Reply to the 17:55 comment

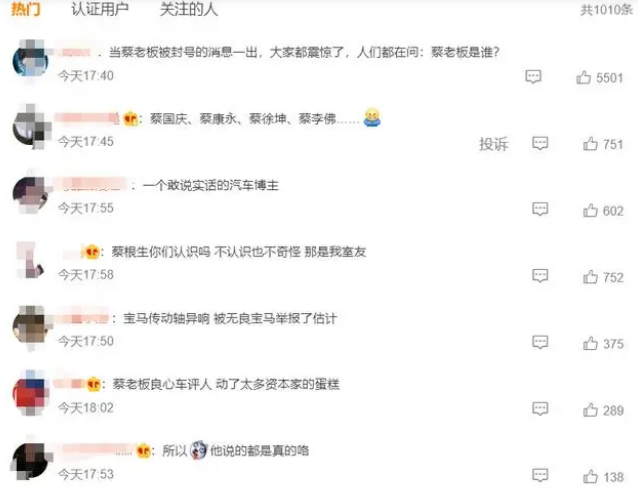(540, 210)
